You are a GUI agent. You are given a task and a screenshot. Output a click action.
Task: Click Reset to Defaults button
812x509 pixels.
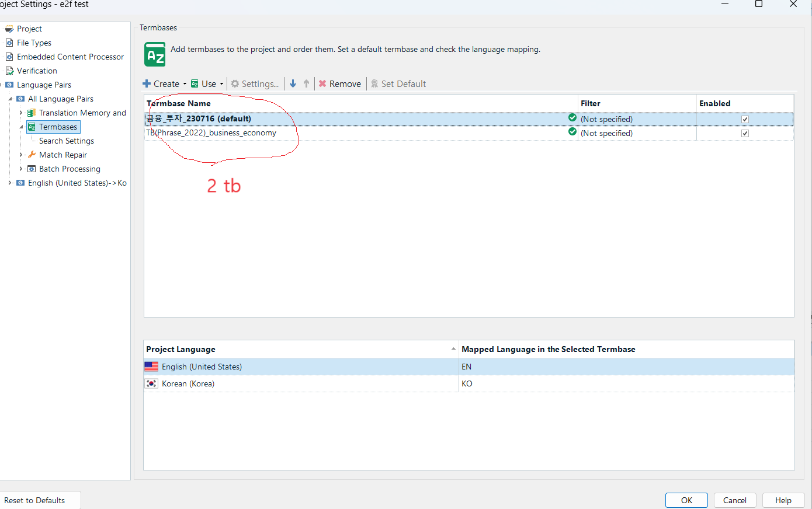click(39, 500)
